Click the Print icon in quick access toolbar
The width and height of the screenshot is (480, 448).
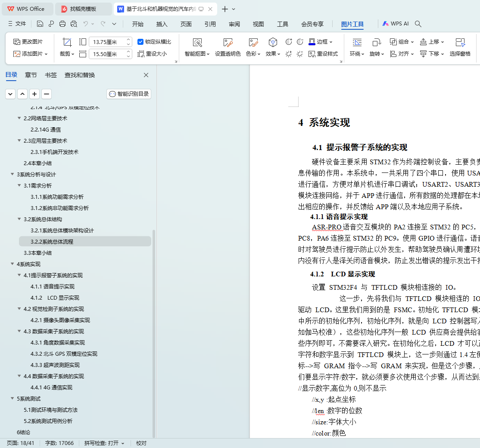[62, 24]
